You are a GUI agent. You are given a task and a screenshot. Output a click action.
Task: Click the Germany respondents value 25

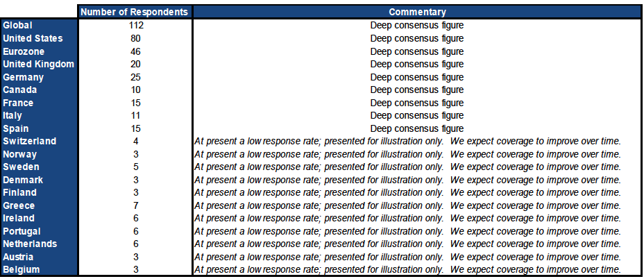(x=135, y=77)
